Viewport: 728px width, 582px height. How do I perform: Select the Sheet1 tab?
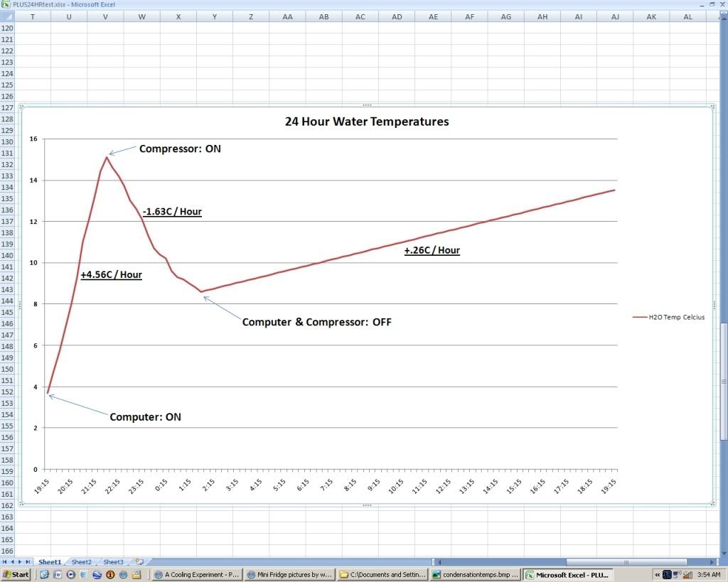tap(50, 562)
